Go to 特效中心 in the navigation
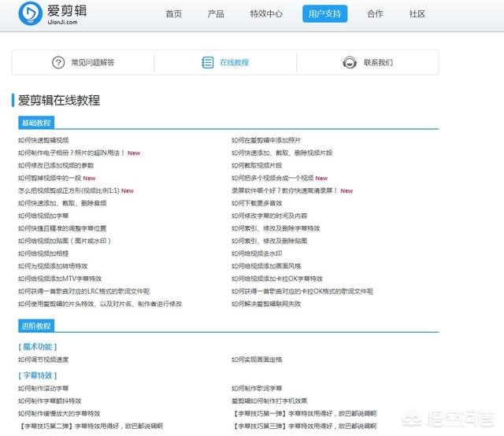This screenshot has height=436, width=504. click(x=266, y=14)
